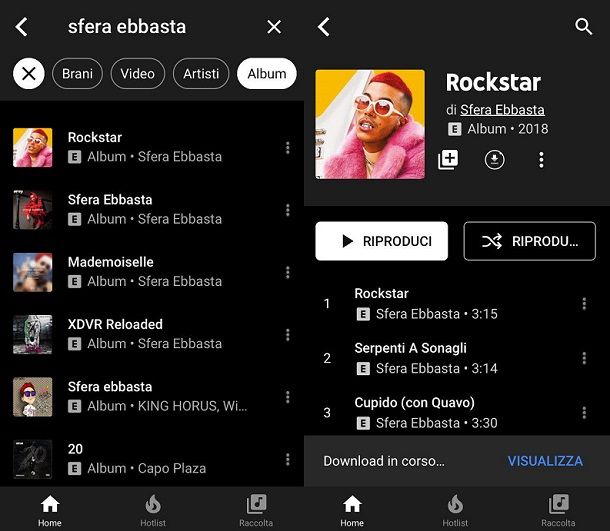Image resolution: width=610 pixels, height=531 pixels.
Task: Play album with the RIPRODUCI button
Action: pyautogui.click(x=382, y=241)
